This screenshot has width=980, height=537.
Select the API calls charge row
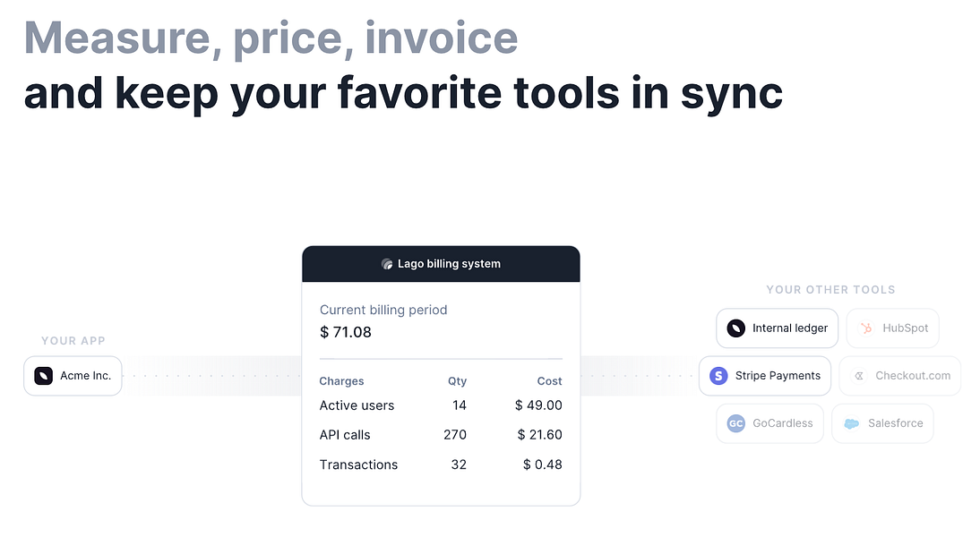tap(441, 435)
